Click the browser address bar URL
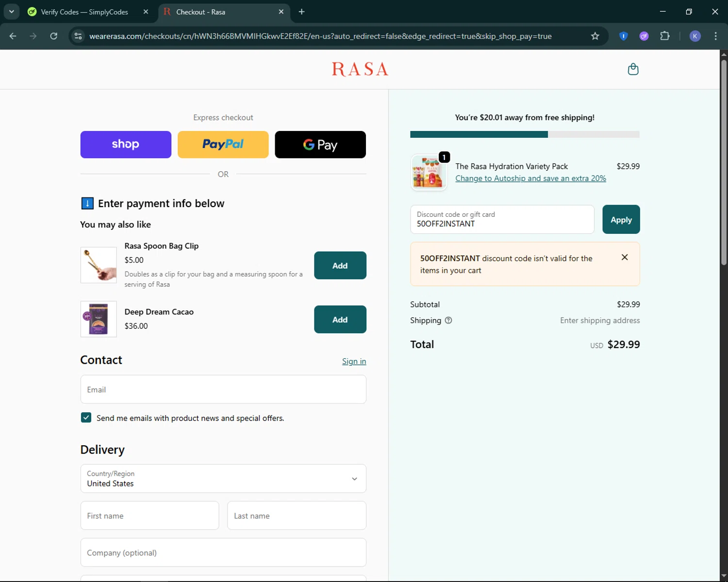The height and width of the screenshot is (582, 728). click(320, 36)
